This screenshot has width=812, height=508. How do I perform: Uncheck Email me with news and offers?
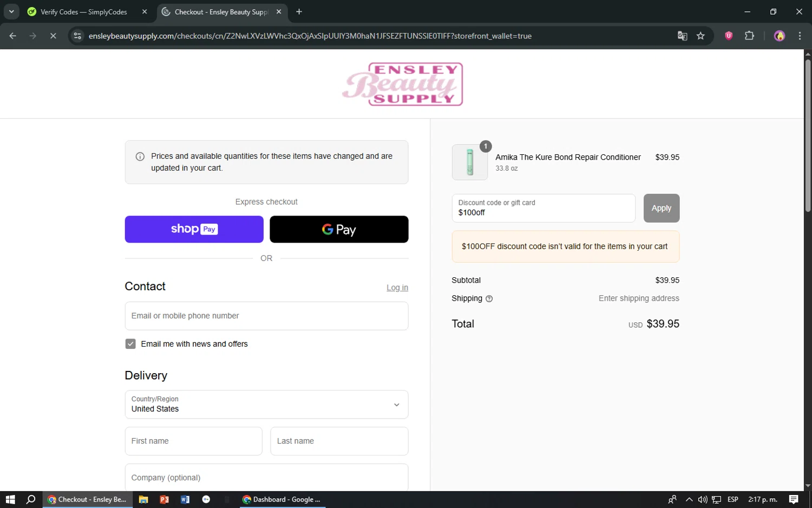coord(130,344)
